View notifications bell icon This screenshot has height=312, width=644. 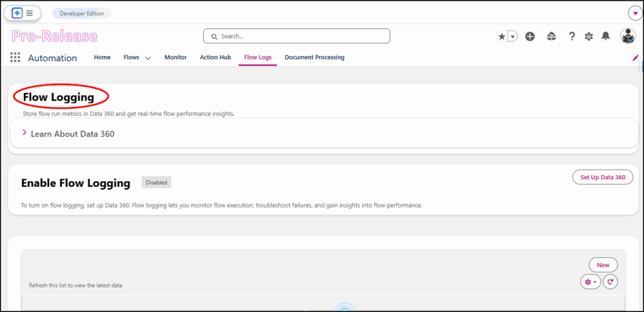(606, 36)
